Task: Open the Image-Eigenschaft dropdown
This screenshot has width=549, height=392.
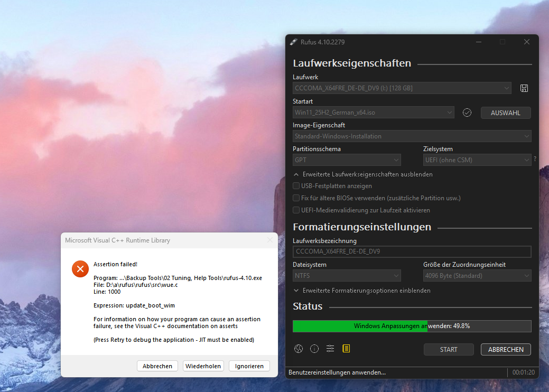Action: 412,136
